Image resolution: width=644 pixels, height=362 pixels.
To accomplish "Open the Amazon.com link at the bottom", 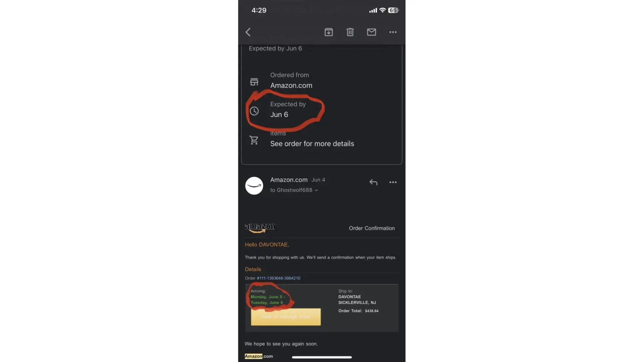I will coord(259,356).
